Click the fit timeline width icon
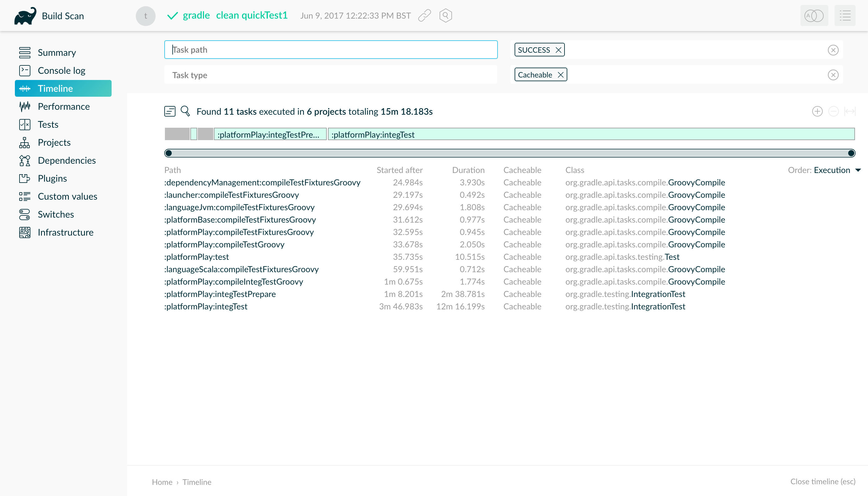868x496 pixels. 850,111
